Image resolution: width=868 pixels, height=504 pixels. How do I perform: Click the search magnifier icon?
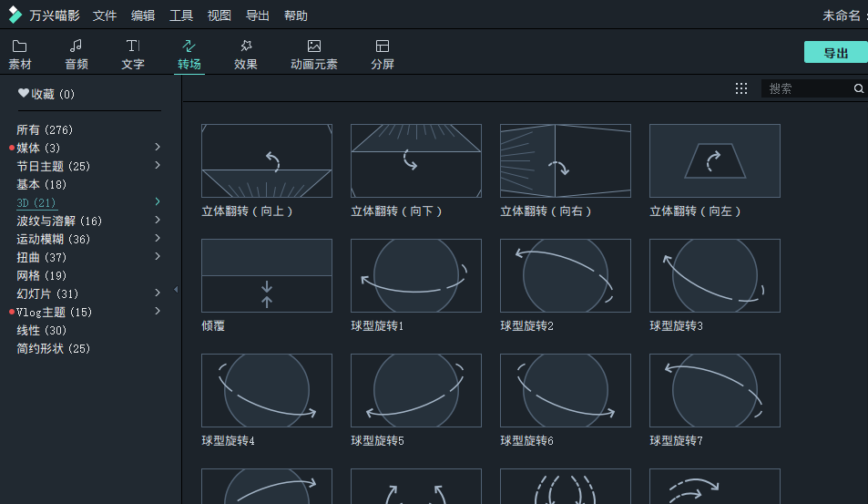[858, 88]
